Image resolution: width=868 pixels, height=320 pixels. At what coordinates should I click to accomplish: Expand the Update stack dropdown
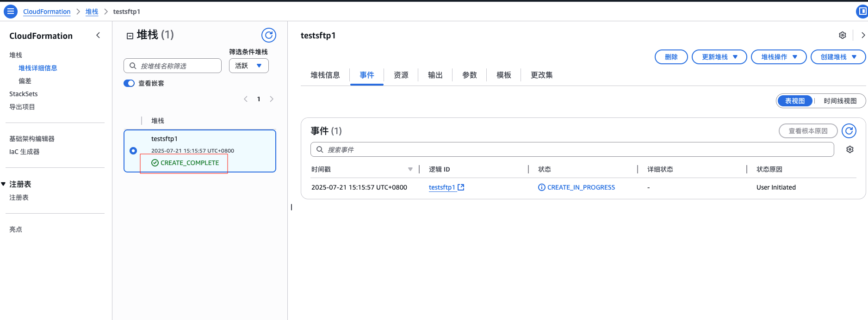pyautogui.click(x=719, y=57)
